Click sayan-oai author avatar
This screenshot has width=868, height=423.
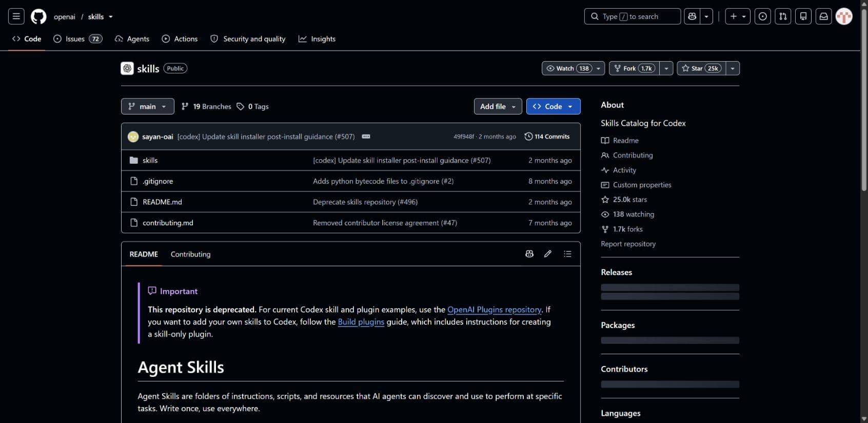point(133,137)
